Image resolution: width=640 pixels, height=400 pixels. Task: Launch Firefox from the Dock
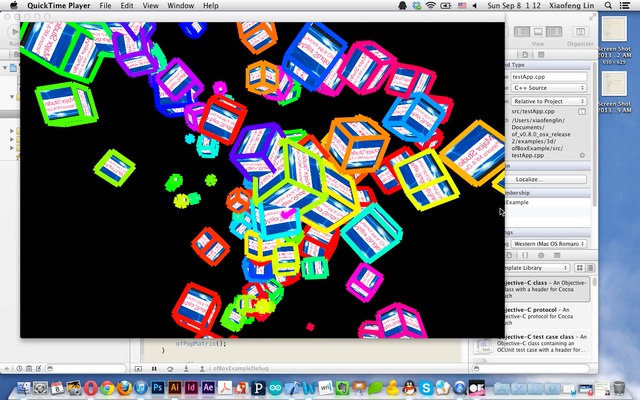(x=124, y=387)
